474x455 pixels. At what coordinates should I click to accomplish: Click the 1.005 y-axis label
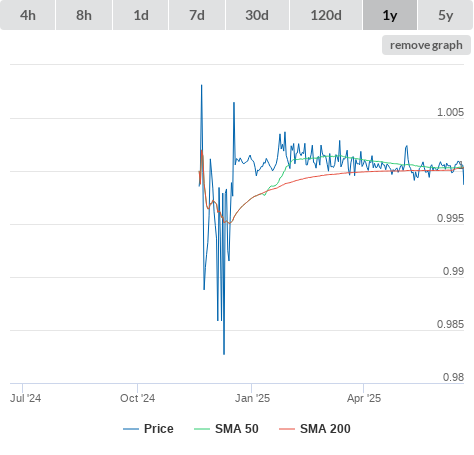(450, 112)
